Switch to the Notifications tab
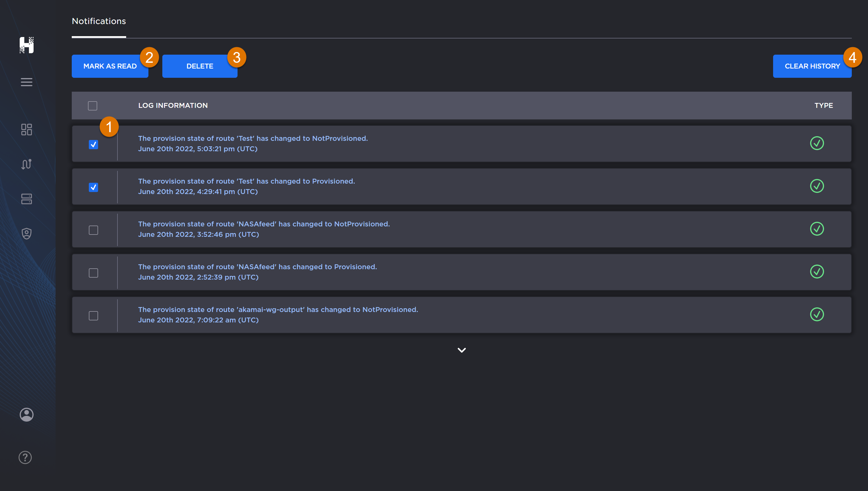This screenshot has width=868, height=491. click(98, 21)
